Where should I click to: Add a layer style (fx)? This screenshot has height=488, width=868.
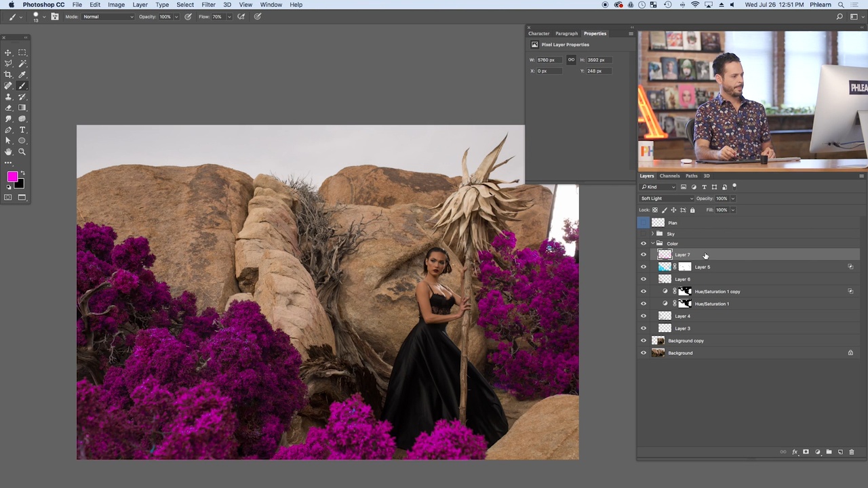point(795,452)
